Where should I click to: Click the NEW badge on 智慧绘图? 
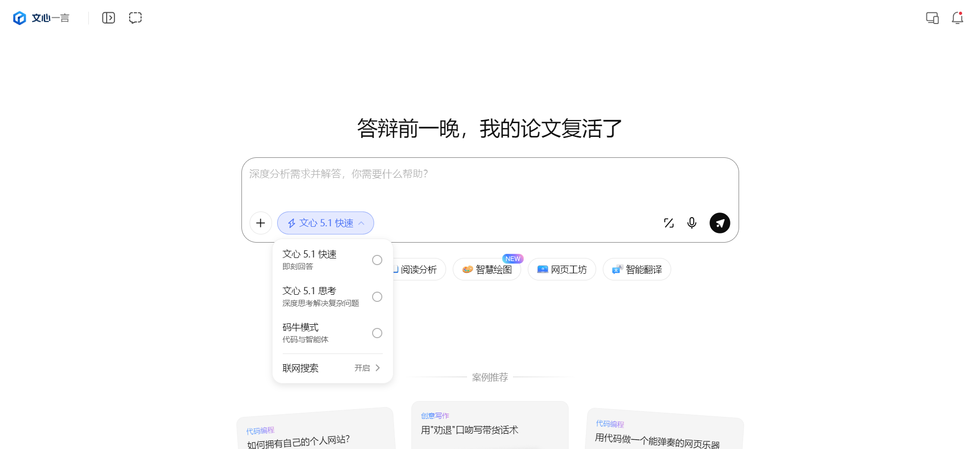coord(513,258)
